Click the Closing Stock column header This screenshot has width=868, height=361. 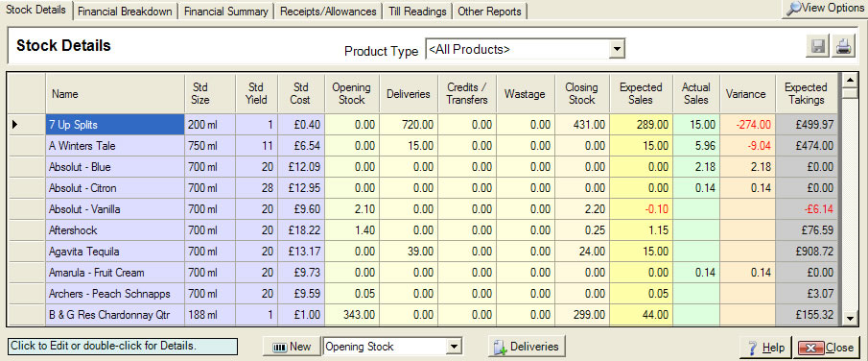(582, 94)
